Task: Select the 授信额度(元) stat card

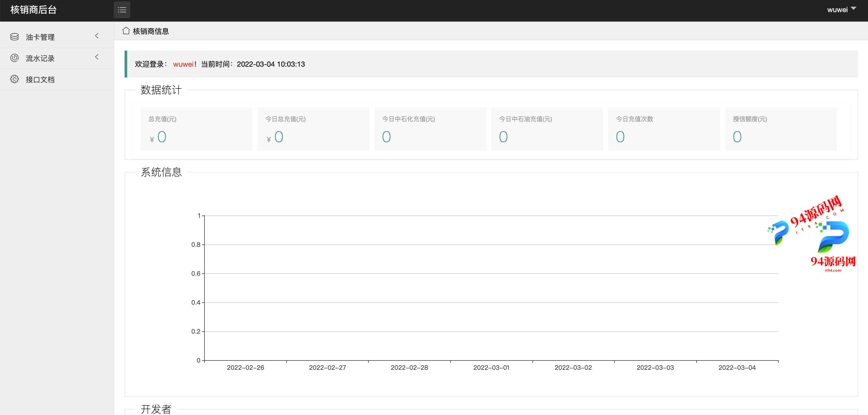Action: point(781,129)
